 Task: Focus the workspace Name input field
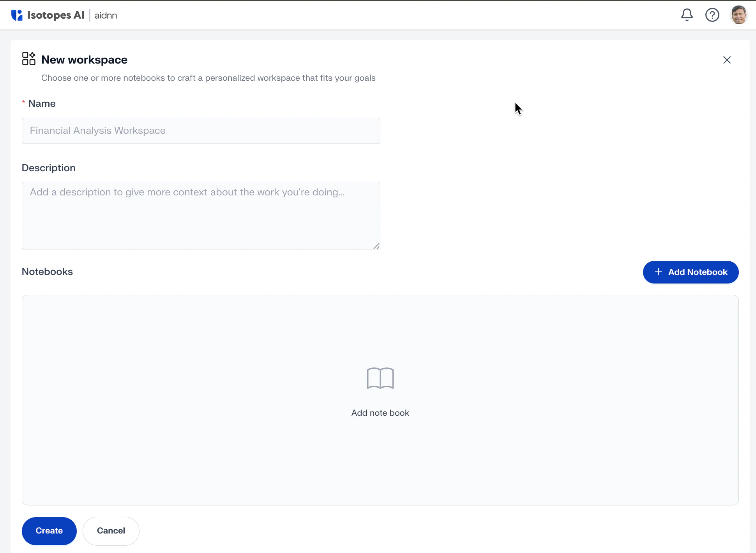click(201, 131)
